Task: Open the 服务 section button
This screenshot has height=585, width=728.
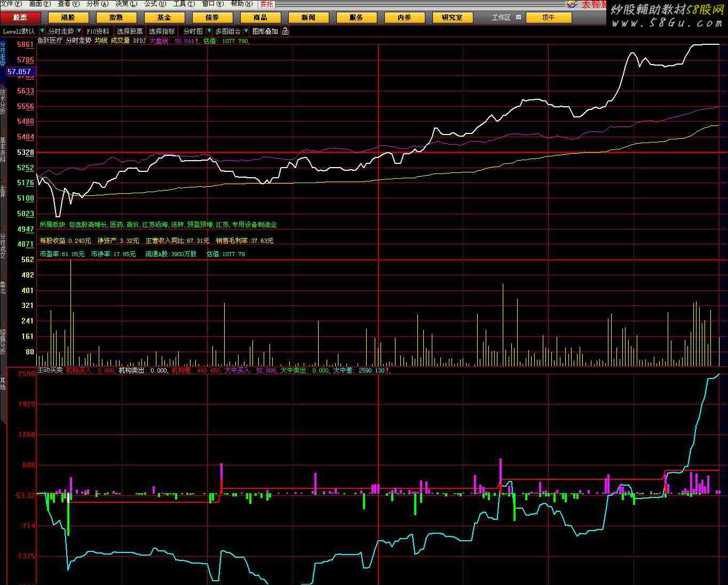Action: [x=357, y=18]
